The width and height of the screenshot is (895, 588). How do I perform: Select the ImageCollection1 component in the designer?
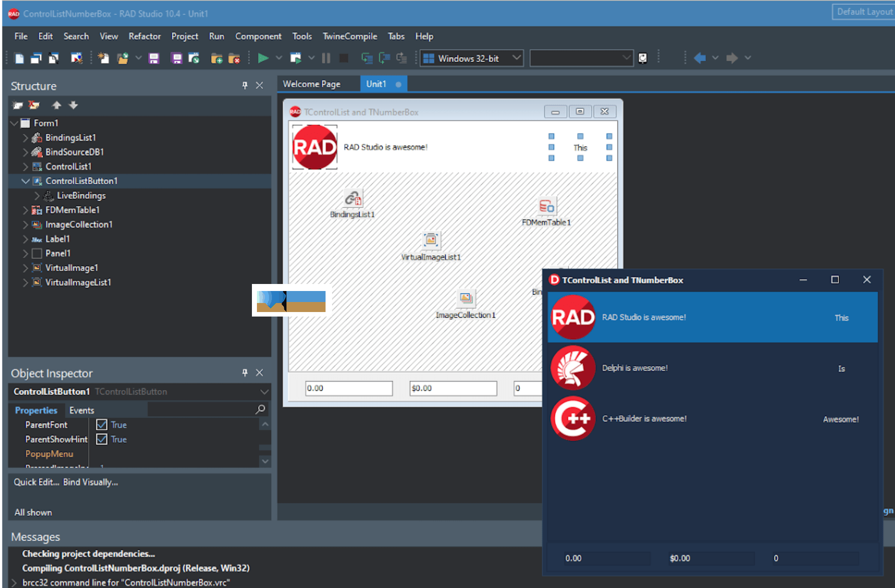(466, 298)
